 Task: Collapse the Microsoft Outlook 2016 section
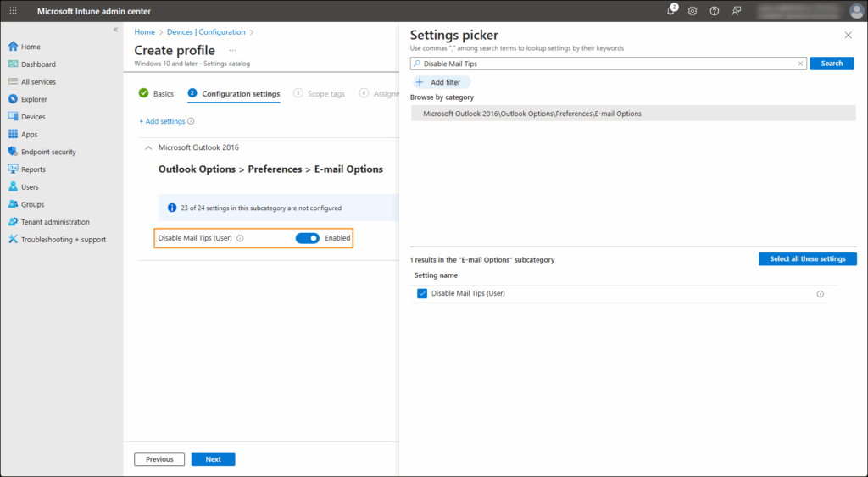point(148,147)
